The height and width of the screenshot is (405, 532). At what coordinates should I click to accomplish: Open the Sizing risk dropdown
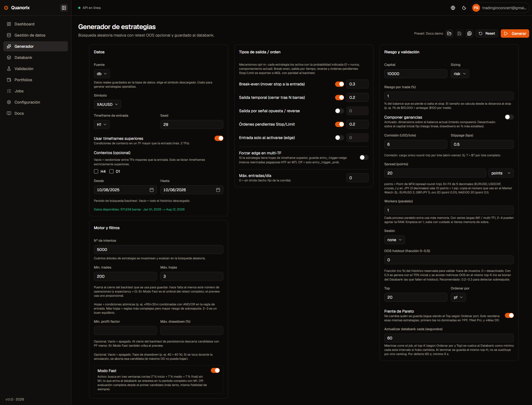tap(460, 74)
